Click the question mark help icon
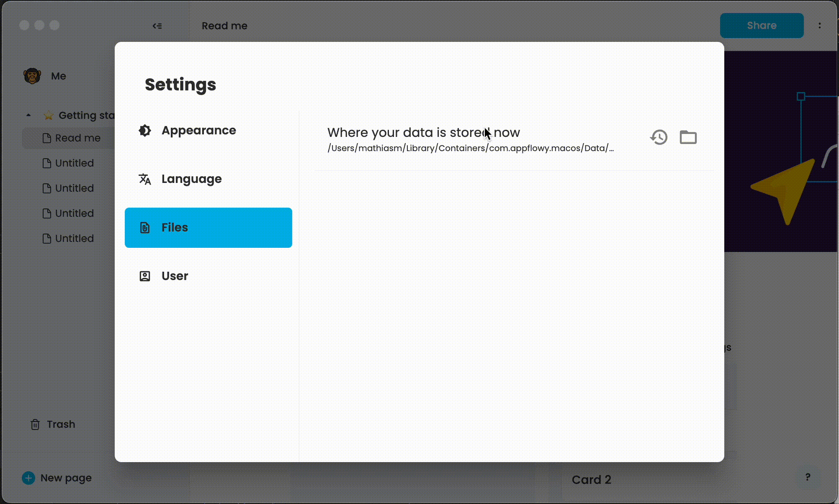The width and height of the screenshot is (839, 504). click(808, 477)
